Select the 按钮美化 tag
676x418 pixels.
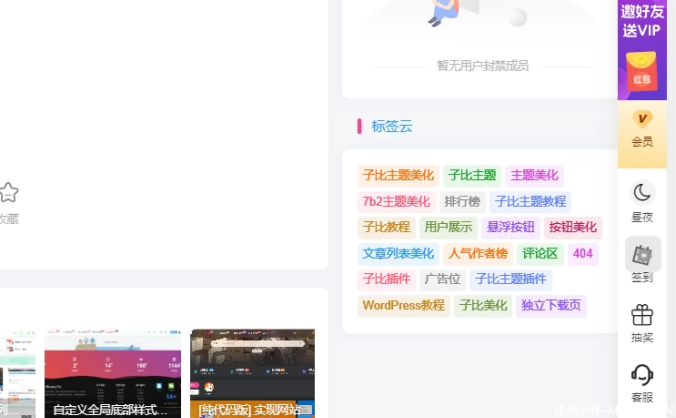[573, 227]
